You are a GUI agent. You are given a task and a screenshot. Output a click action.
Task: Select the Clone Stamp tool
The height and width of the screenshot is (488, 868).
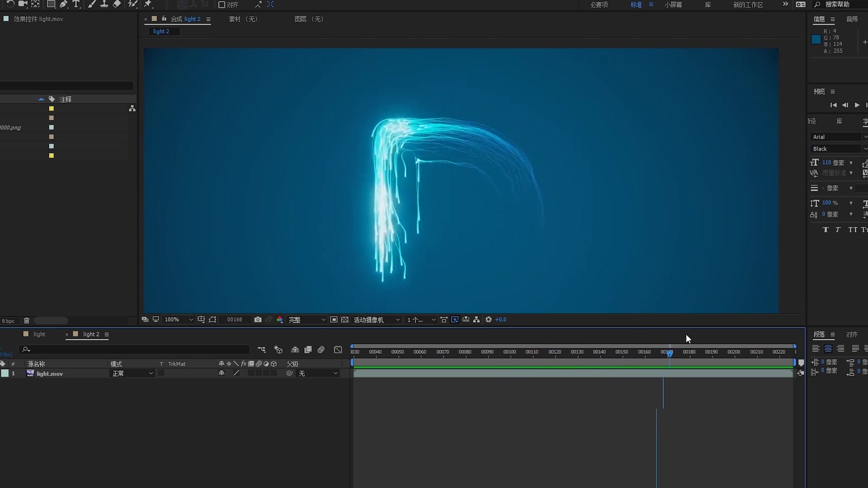[104, 4]
